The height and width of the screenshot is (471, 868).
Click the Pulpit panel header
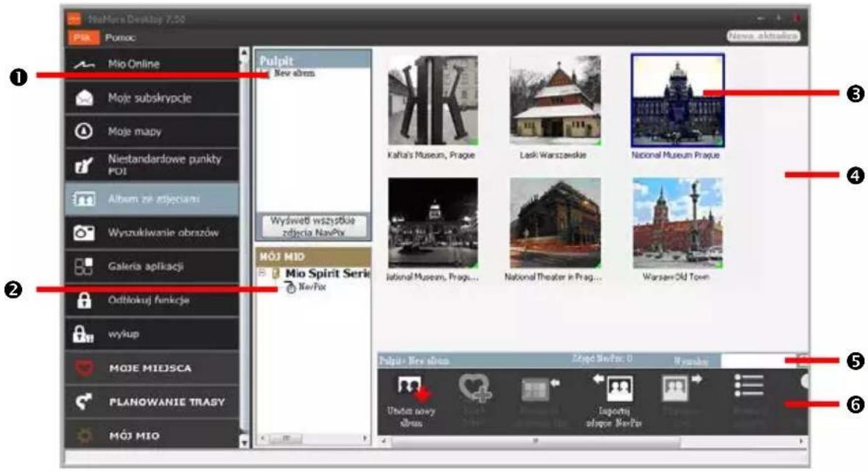pos(313,60)
